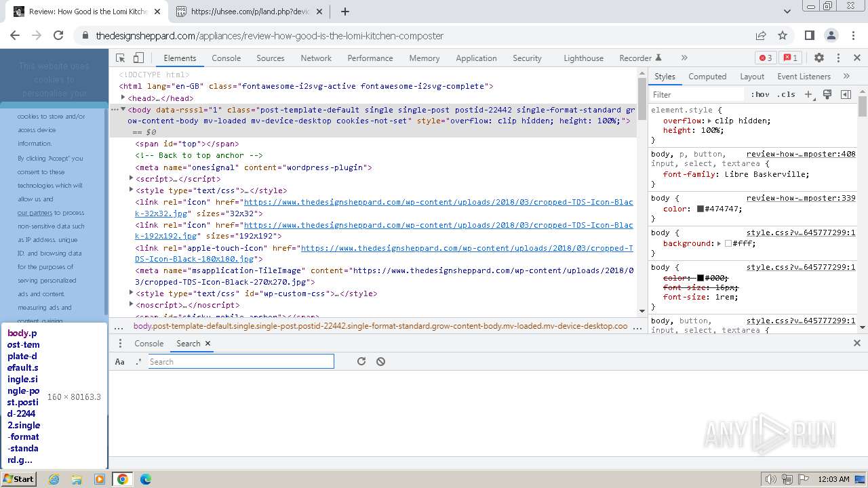Image resolution: width=868 pixels, height=488 pixels.
Task: Close the drawer panel
Action: (857, 344)
